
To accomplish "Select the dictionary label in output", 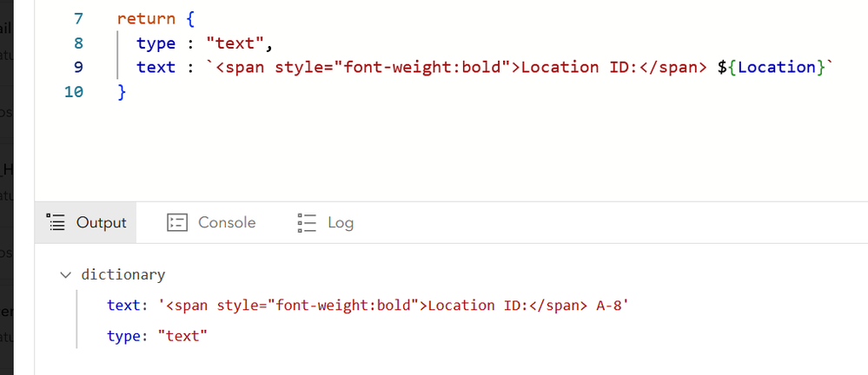I will (123, 274).
